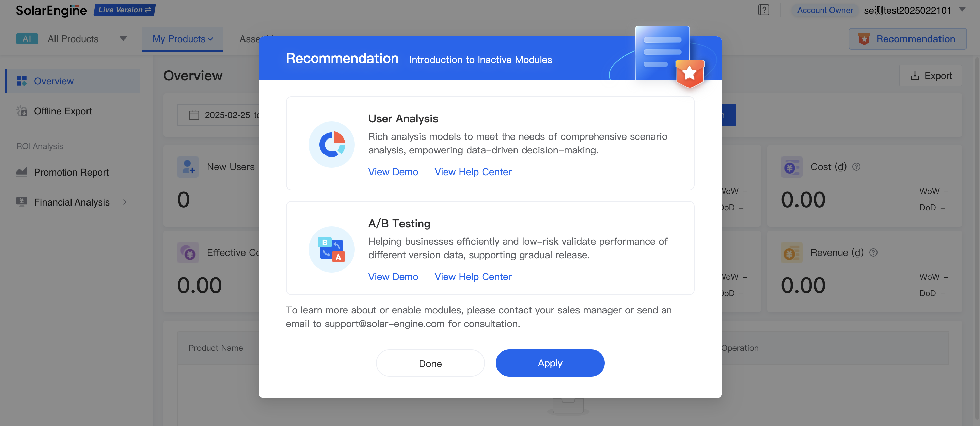Select the Offline Export icon

pos(22,111)
